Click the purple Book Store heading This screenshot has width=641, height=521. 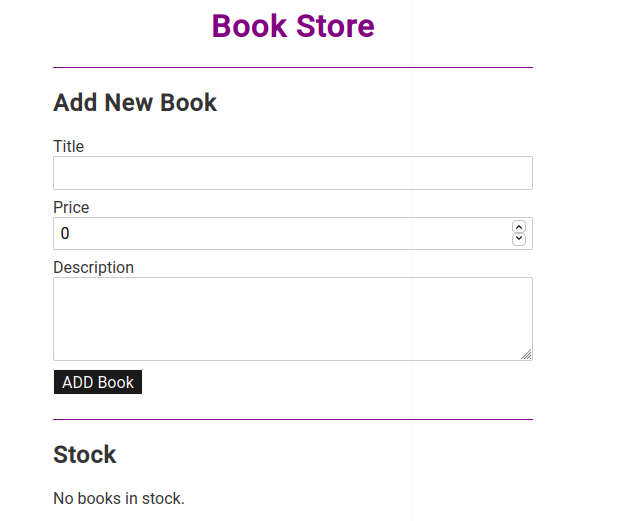[293, 26]
